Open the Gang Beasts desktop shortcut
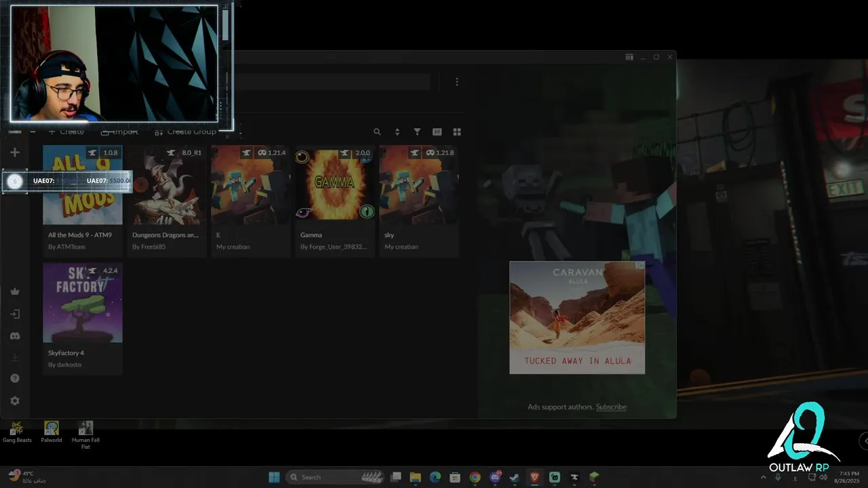This screenshot has width=868, height=488. (x=17, y=432)
